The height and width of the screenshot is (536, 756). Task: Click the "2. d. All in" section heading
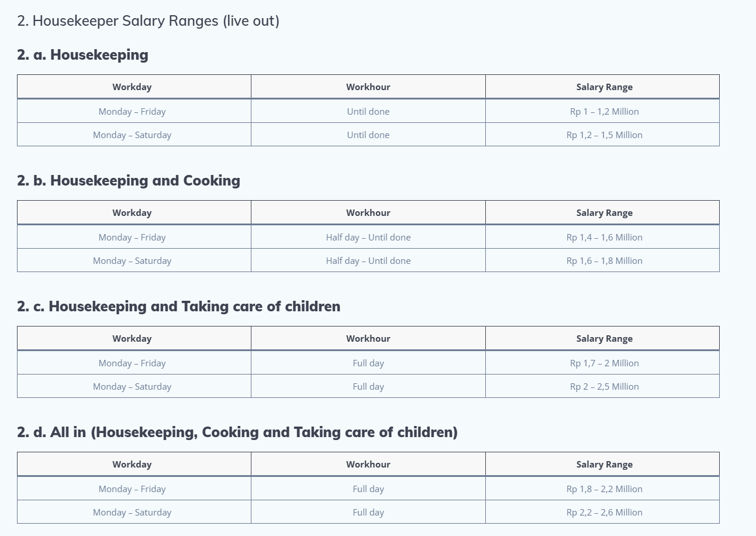pos(237,432)
